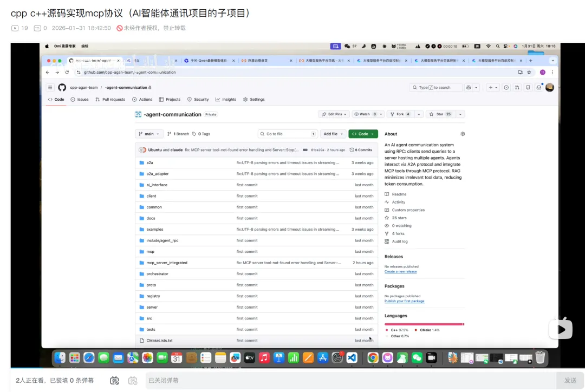Image resolution: width=585 pixels, height=392 pixels.
Task: Click the Apple menu logo
Action: click(47, 46)
